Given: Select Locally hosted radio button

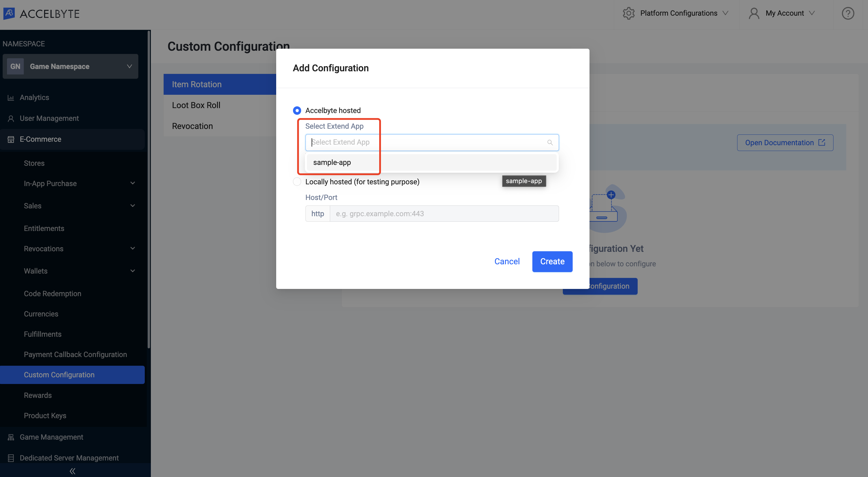Looking at the screenshot, I should (297, 181).
